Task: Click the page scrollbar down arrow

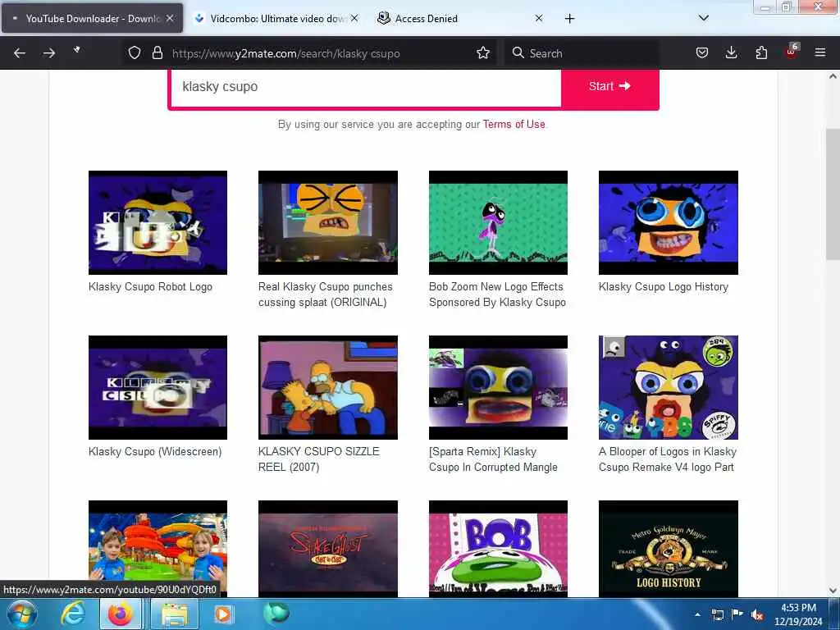Action: [833, 591]
